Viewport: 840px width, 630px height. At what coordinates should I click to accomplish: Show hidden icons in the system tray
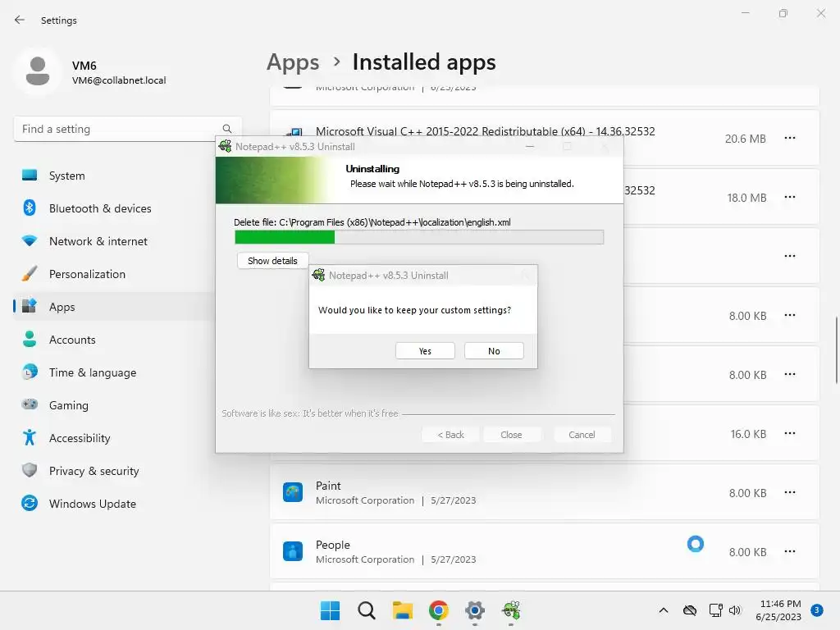coord(663,610)
